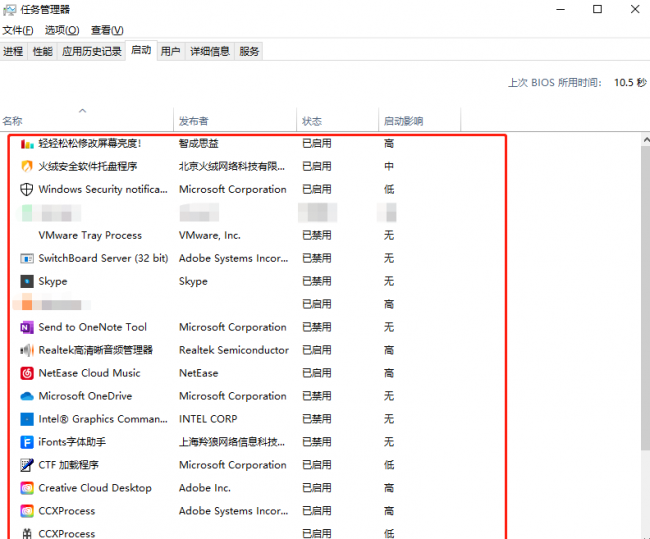Switch to the 进程 tab
Viewport: 650px width, 539px height.
pyautogui.click(x=13, y=51)
